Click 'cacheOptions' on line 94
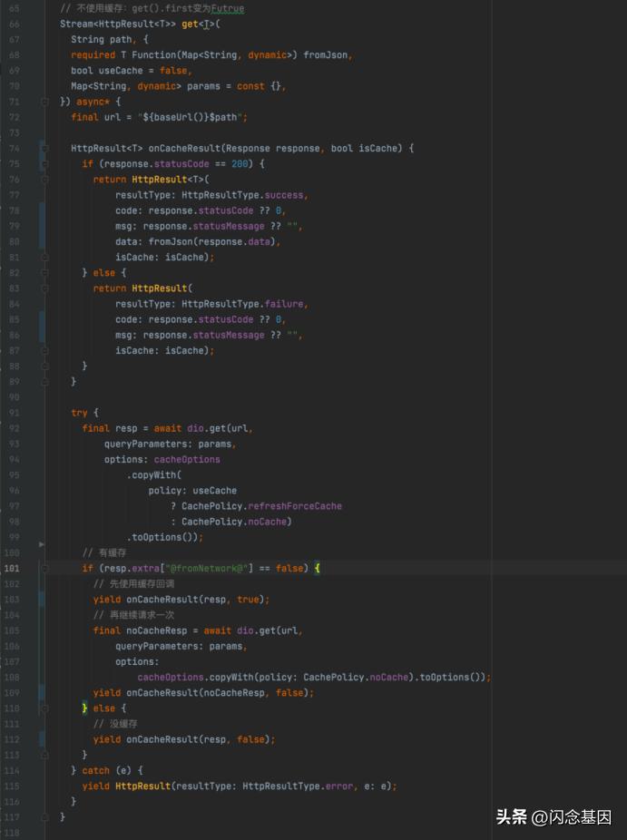Image resolution: width=627 pixels, height=840 pixels. click(x=187, y=460)
